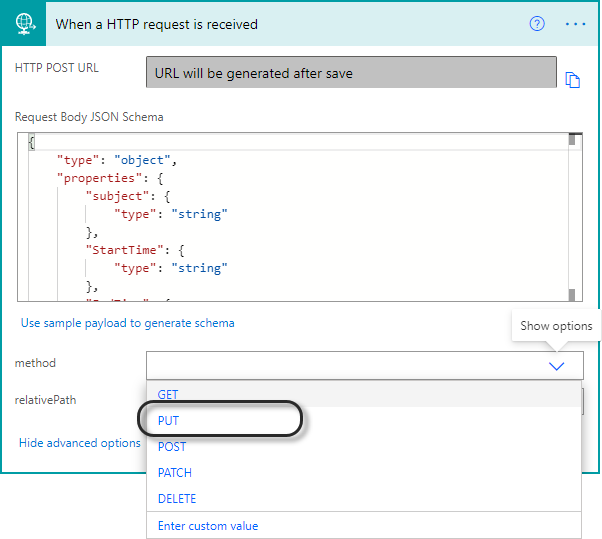
Task: Click the "subject" property in schema
Action: tap(117, 196)
